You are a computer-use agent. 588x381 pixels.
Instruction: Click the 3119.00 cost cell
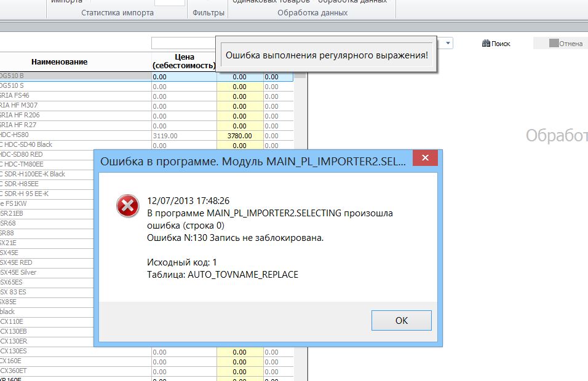[184, 136]
